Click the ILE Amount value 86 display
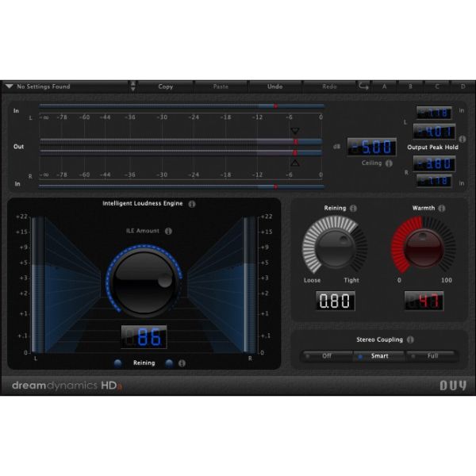Screen dimensions: 476x476 pyautogui.click(x=144, y=337)
